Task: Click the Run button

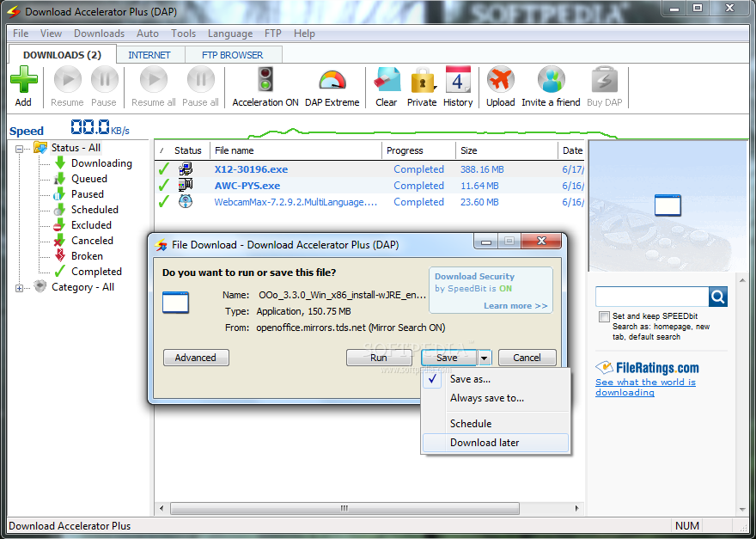Action: click(379, 358)
